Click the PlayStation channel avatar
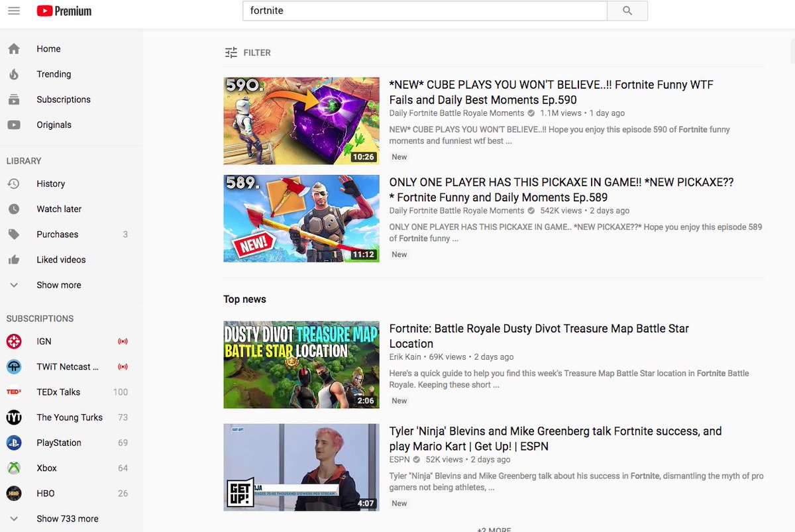This screenshot has width=795, height=532. pos(14,443)
